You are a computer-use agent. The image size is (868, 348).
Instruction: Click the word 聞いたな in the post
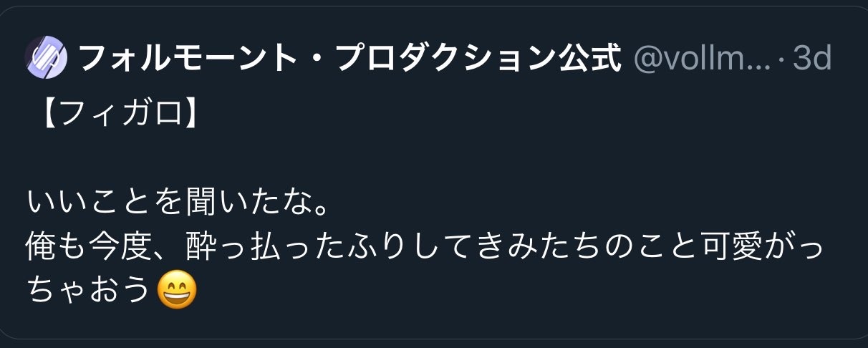point(246,204)
